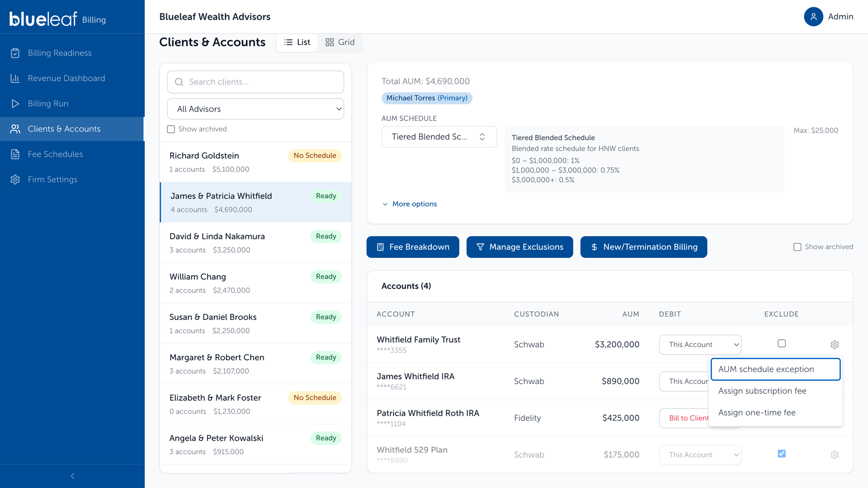Select client Margaret & Robert Chen
This screenshot has height=488, width=868.
[x=255, y=364]
